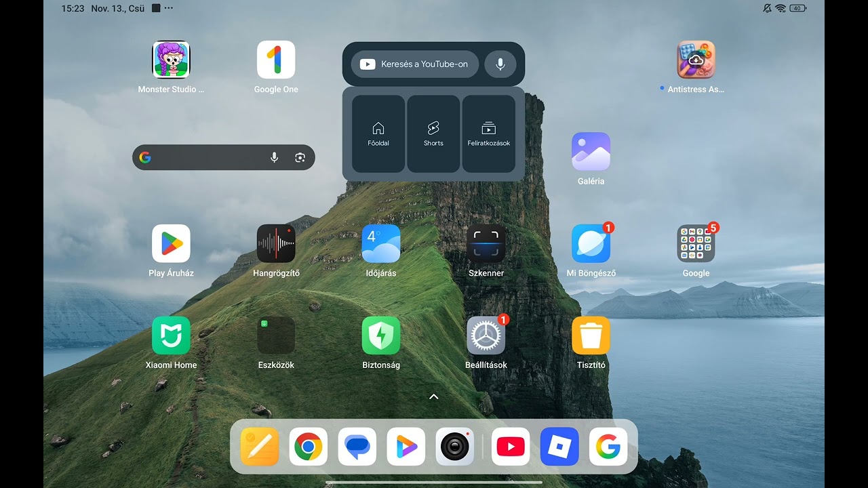Open Feliratkozások in the YouTube widget
The image size is (868, 488).
(x=488, y=134)
